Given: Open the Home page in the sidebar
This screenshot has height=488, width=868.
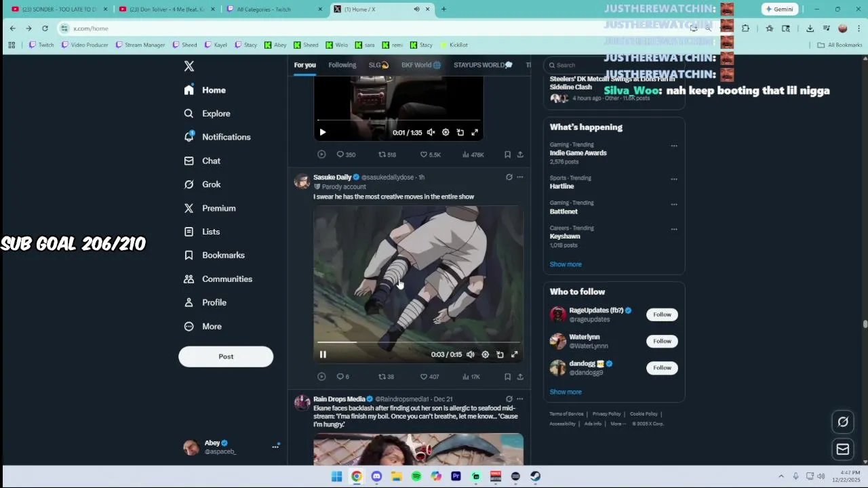Looking at the screenshot, I should 205,90.
